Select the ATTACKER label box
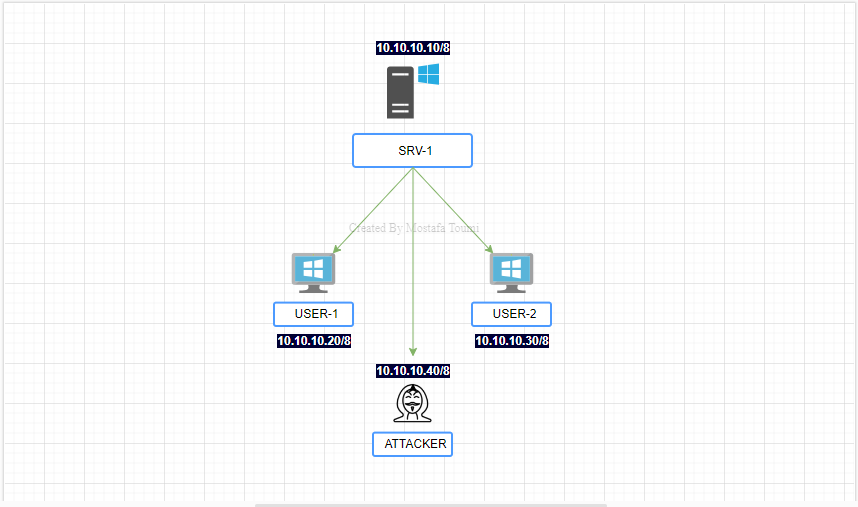 pos(413,444)
